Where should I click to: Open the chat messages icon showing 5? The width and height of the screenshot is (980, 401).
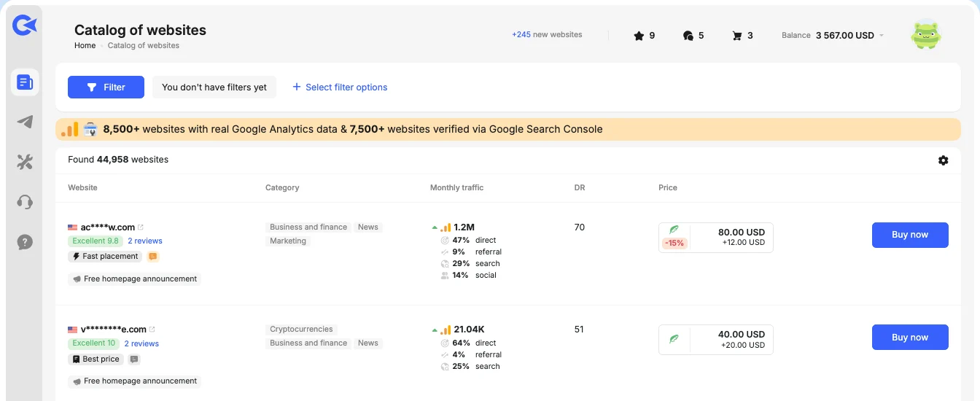click(693, 35)
